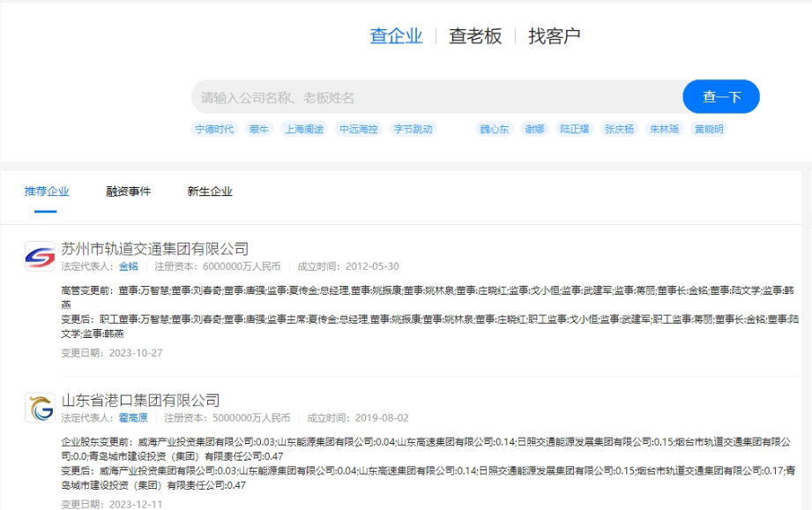Click the 查一下 search button
This screenshot has height=510, width=812.
721,97
